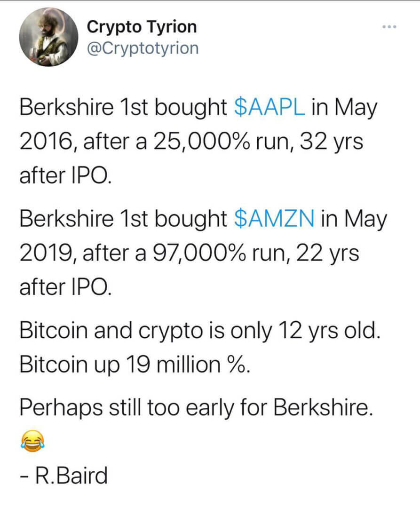Open the tweet's three-dot more options menu
Screen dimensions: 420x508
click(389, 27)
